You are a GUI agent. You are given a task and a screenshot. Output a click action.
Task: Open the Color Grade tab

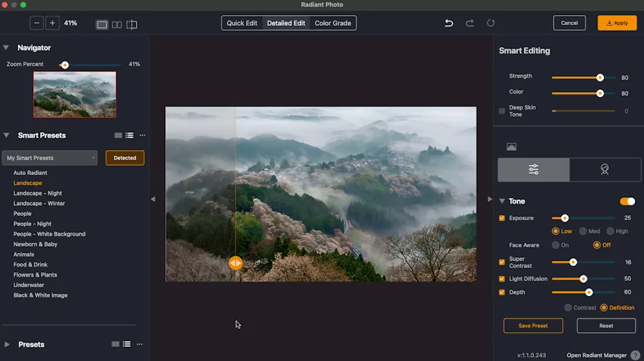tap(333, 23)
